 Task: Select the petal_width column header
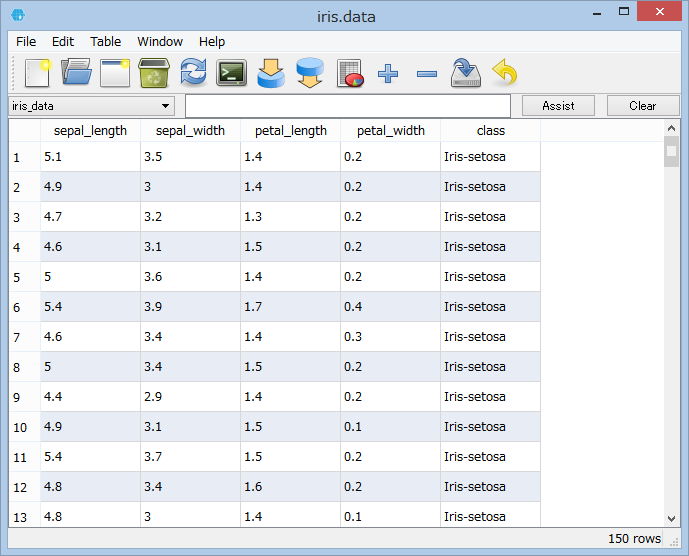pyautogui.click(x=390, y=131)
